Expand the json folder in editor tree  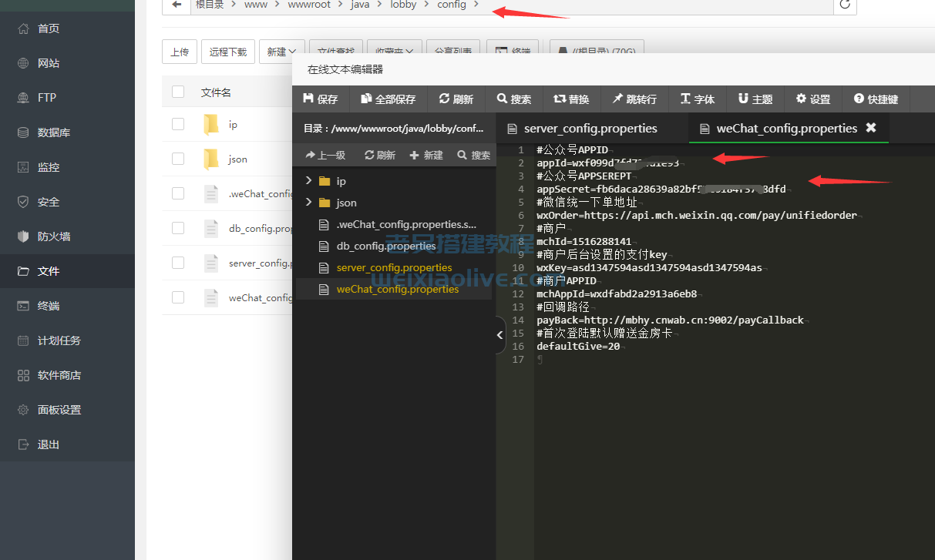[x=309, y=203]
